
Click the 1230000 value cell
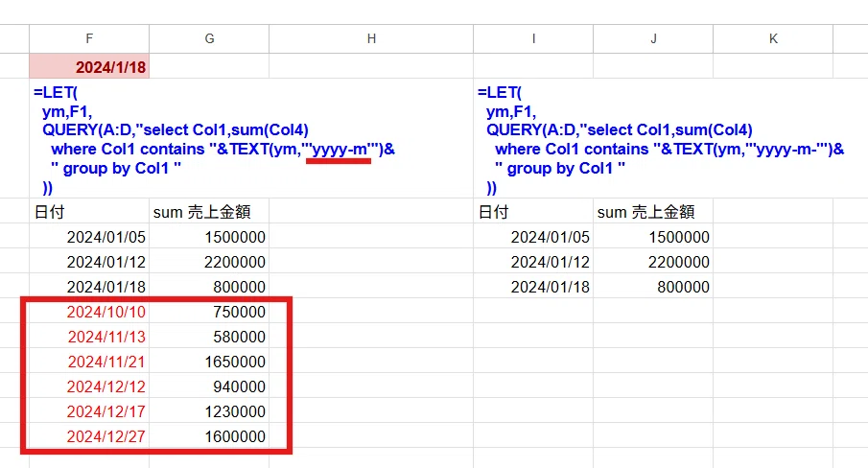(209, 411)
